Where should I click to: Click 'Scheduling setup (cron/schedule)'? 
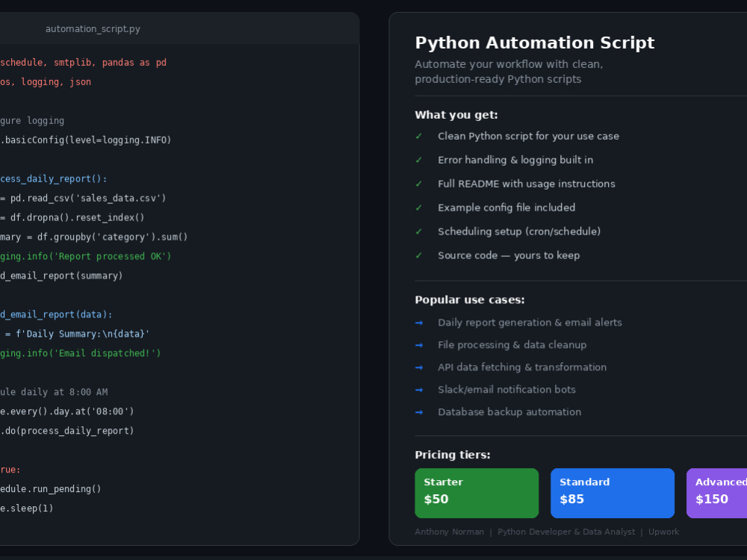pyautogui.click(x=519, y=231)
